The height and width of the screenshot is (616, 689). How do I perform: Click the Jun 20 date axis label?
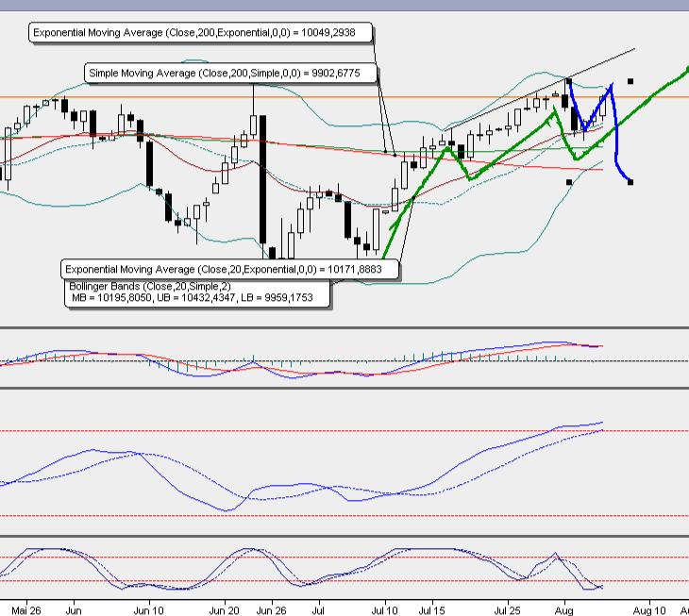coord(224,610)
